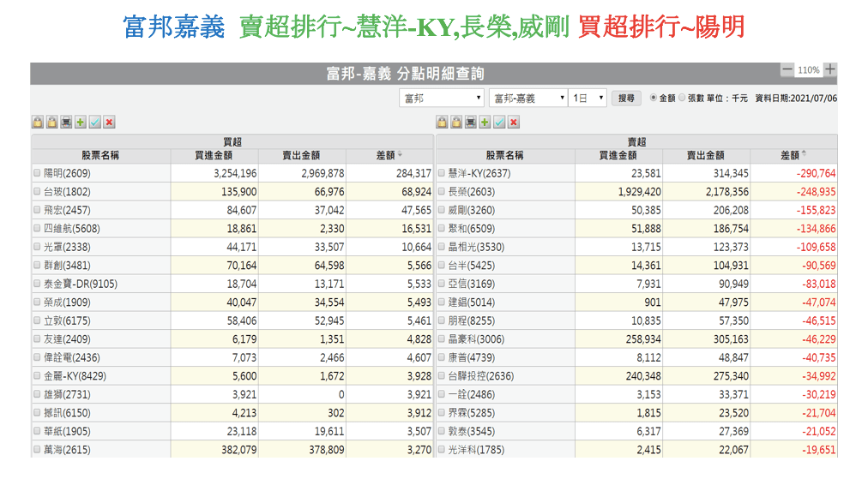Check the box next to 長榮(2603)
This screenshot has width=868, height=479.
(x=442, y=192)
